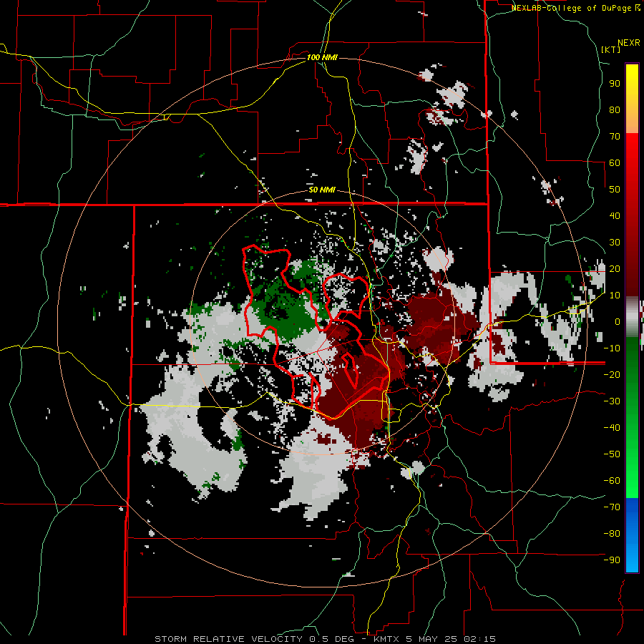644x644 pixels.
Task: Pick the gray zero-velocity segment of the color bar
Action: 632,317
